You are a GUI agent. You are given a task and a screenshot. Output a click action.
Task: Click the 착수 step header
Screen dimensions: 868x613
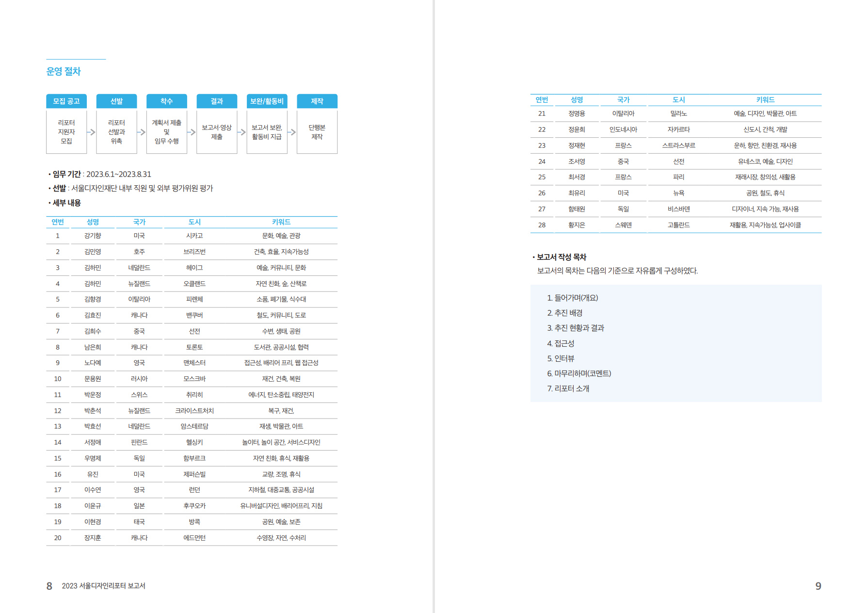(x=166, y=101)
